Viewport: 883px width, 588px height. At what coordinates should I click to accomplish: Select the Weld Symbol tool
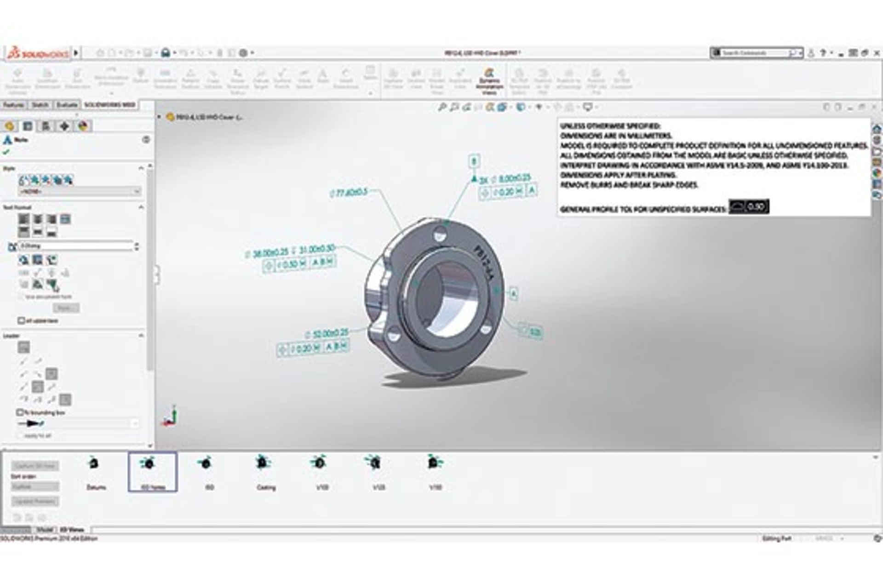[x=304, y=78]
